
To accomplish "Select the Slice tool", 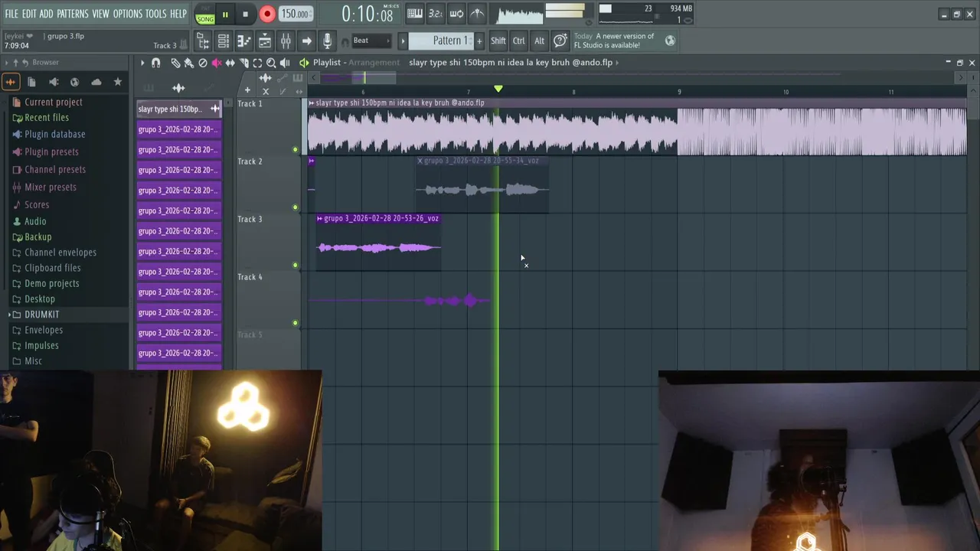I will tap(244, 63).
